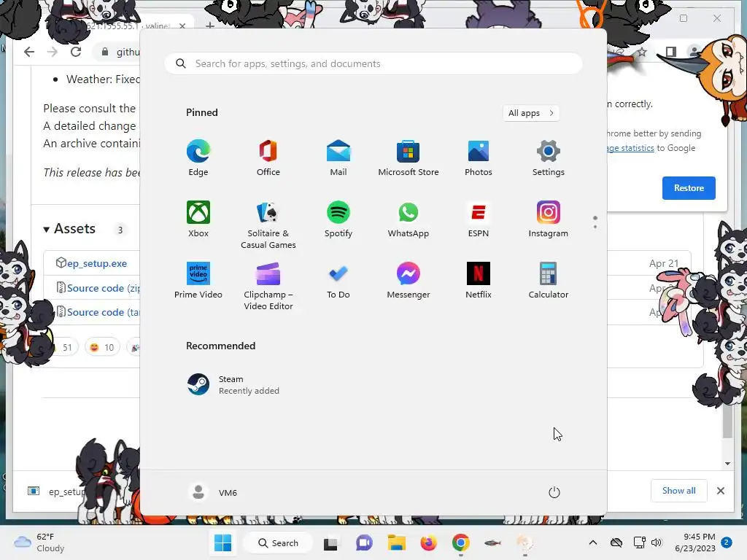Go back in Chrome
Viewport: 747px width, 560px height.
(x=29, y=52)
